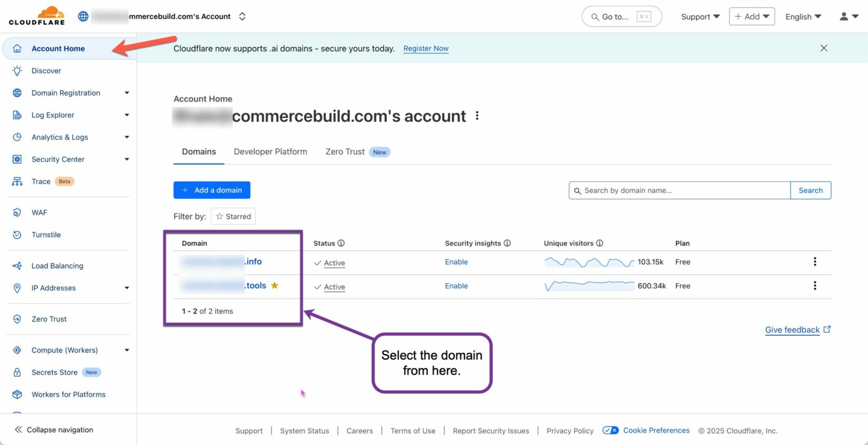This screenshot has height=445, width=868.
Task: Click the kebab menu on the .info domain row
Action: (814, 261)
